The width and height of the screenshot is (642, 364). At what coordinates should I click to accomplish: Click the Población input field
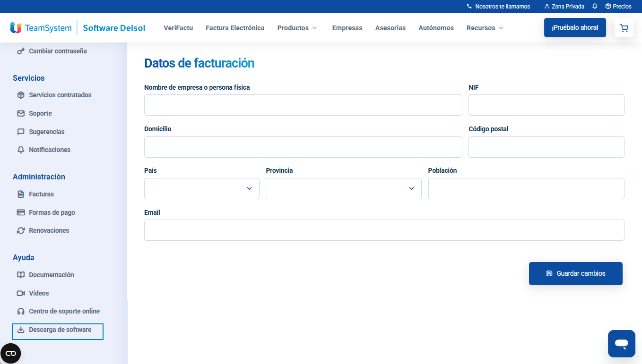(x=526, y=188)
